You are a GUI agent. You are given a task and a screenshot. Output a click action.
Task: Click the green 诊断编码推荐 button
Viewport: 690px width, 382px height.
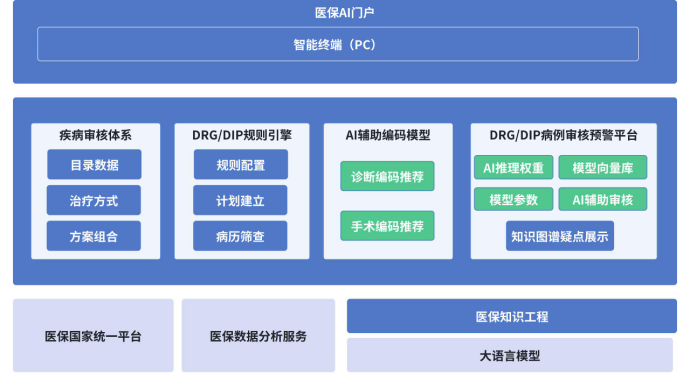[x=387, y=176]
